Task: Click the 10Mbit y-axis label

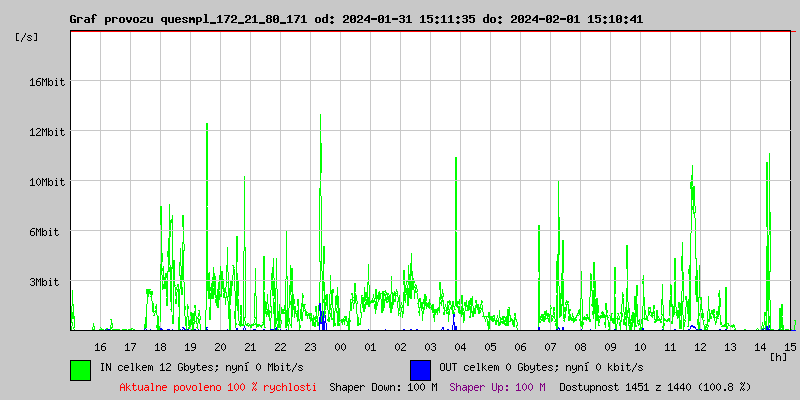Action: click(47, 182)
